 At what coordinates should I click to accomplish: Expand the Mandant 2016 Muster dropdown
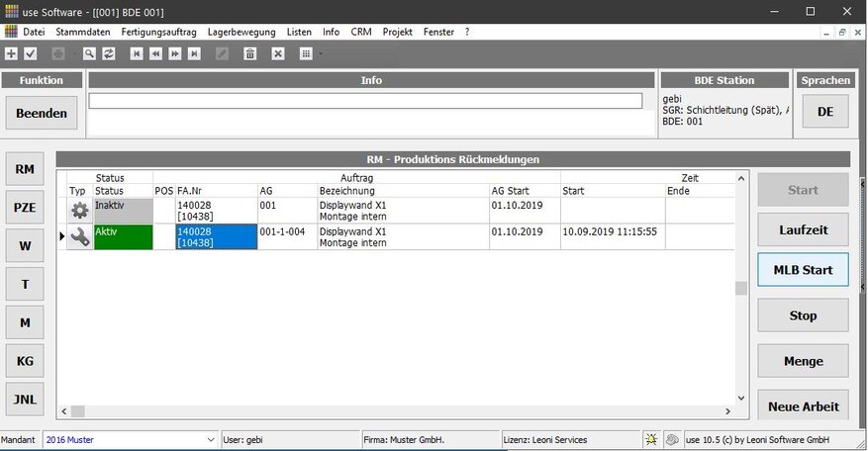211,439
